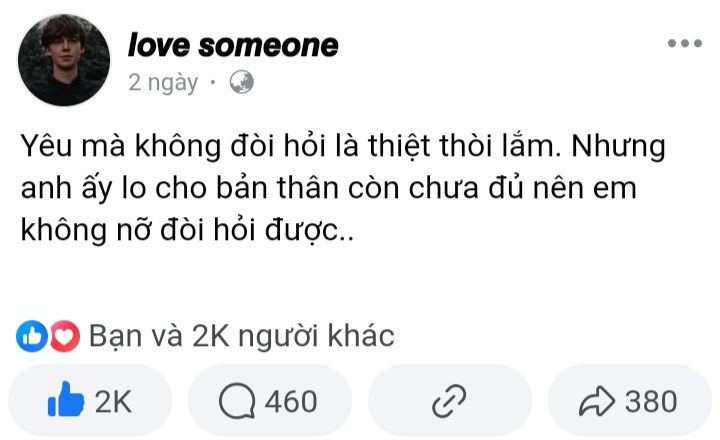Image resolution: width=720 pixels, height=440 pixels.
Task: Click the share arrow icon
Action: 596,401
